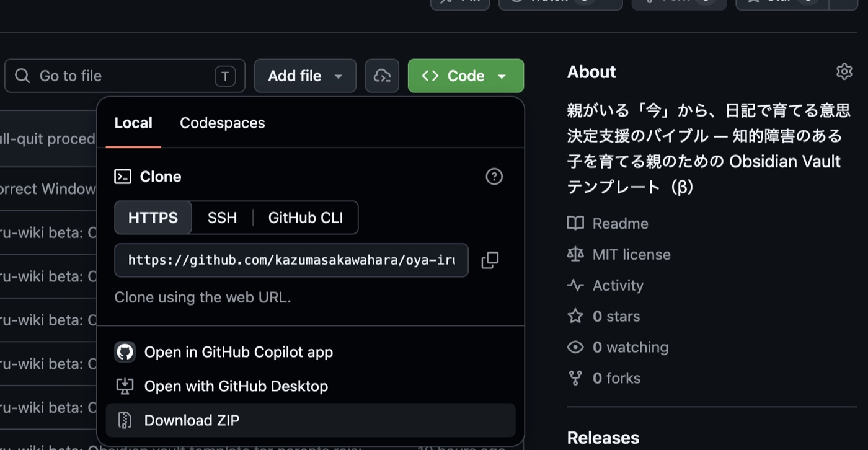The width and height of the screenshot is (868, 450).
Task: View the 0 forks link
Action: pos(616,378)
